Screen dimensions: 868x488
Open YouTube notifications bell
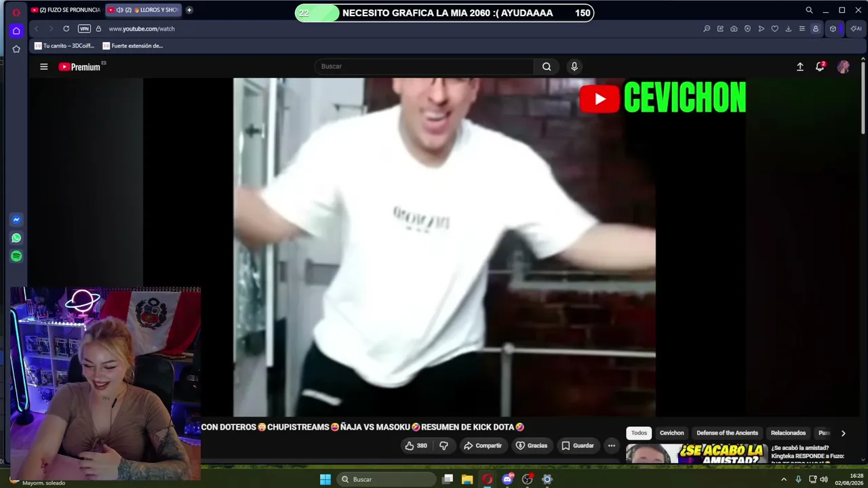tap(820, 66)
